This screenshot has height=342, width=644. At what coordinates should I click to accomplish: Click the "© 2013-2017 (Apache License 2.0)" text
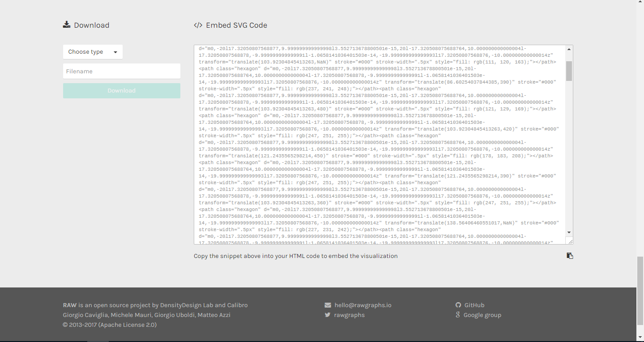coord(110,325)
